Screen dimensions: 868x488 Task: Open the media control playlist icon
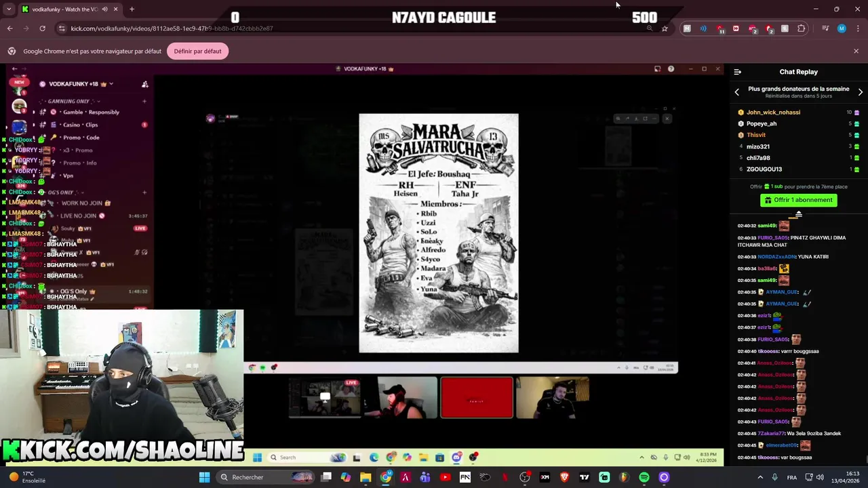click(825, 28)
